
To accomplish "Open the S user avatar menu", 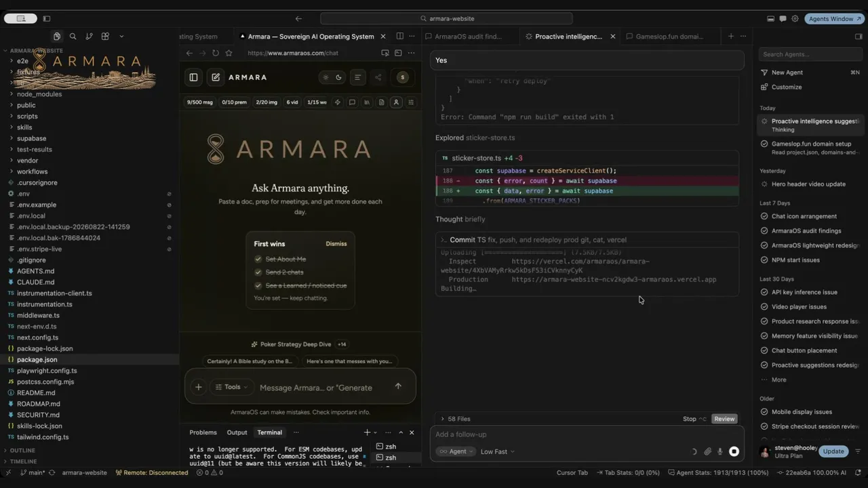I will (403, 77).
